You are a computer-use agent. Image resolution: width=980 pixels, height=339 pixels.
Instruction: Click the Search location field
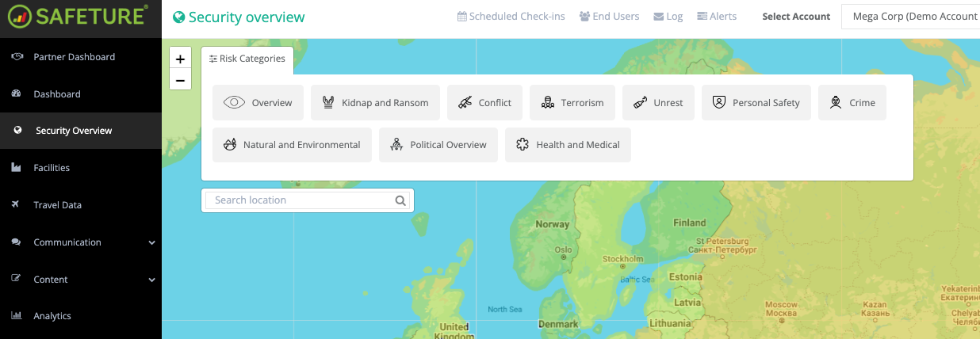click(x=301, y=200)
